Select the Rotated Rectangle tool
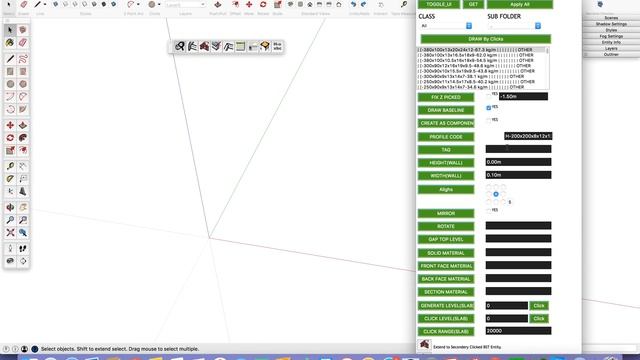Image resolution: width=640 pixels, height=360 pixels. [x=22, y=71]
